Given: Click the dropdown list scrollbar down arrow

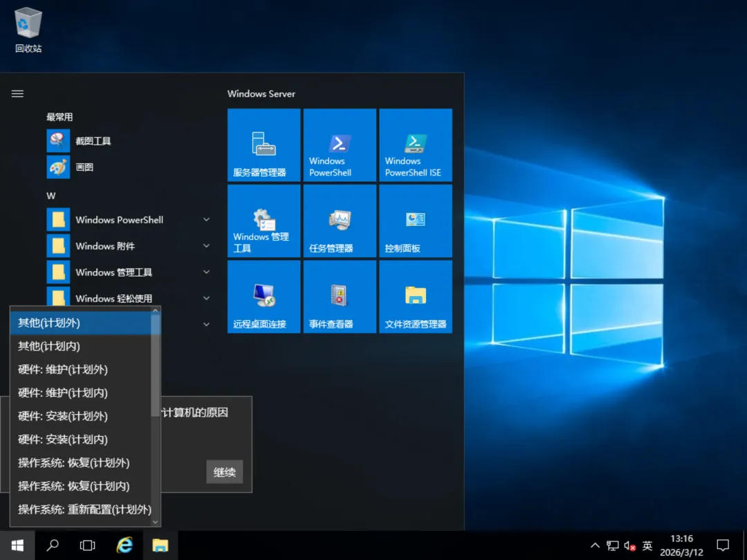Looking at the screenshot, I should pyautogui.click(x=156, y=522).
